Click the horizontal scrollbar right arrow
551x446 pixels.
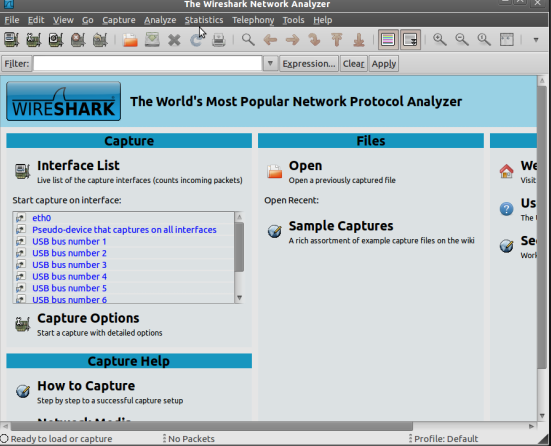click(x=531, y=426)
